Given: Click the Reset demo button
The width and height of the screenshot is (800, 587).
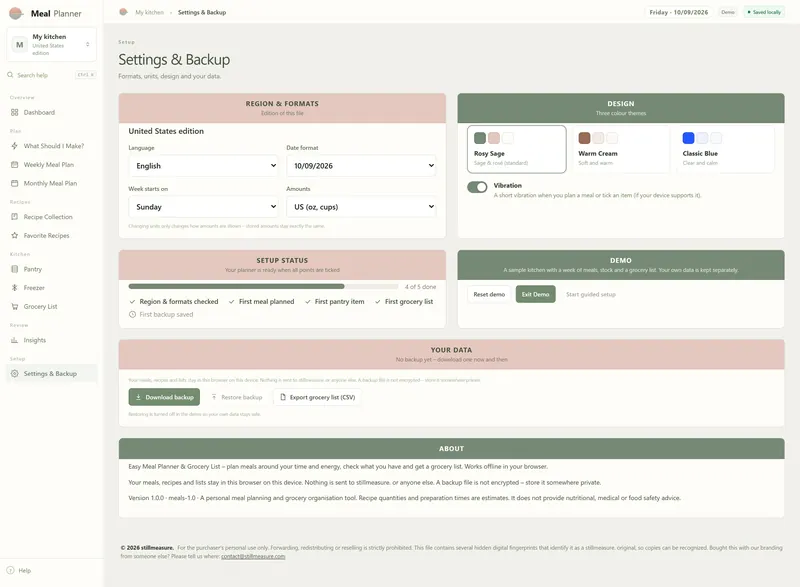Looking at the screenshot, I should pos(489,294).
